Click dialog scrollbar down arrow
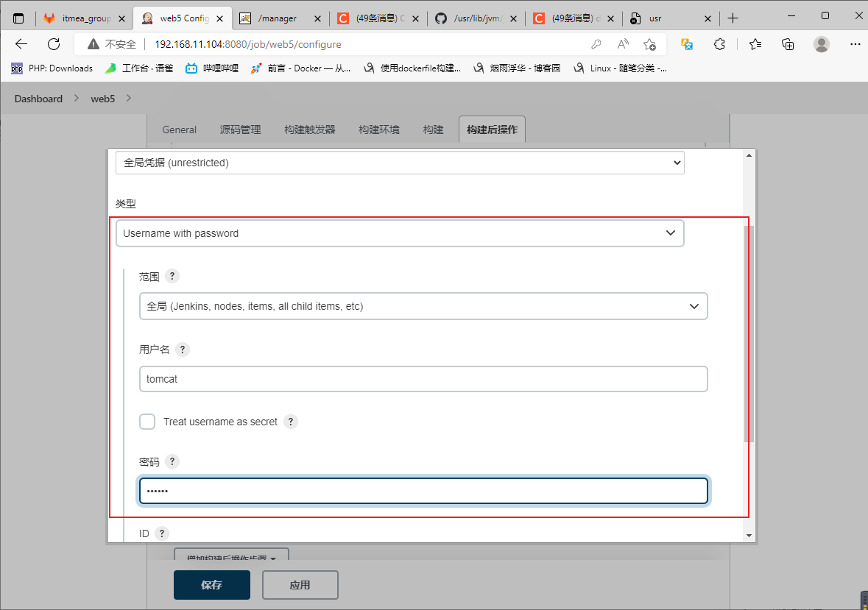The height and width of the screenshot is (610, 868). coord(749,536)
